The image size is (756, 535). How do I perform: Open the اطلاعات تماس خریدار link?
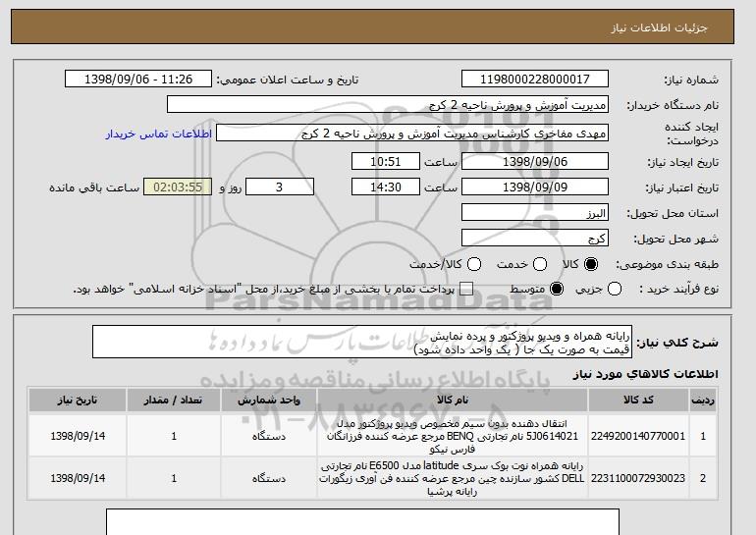coord(159,134)
